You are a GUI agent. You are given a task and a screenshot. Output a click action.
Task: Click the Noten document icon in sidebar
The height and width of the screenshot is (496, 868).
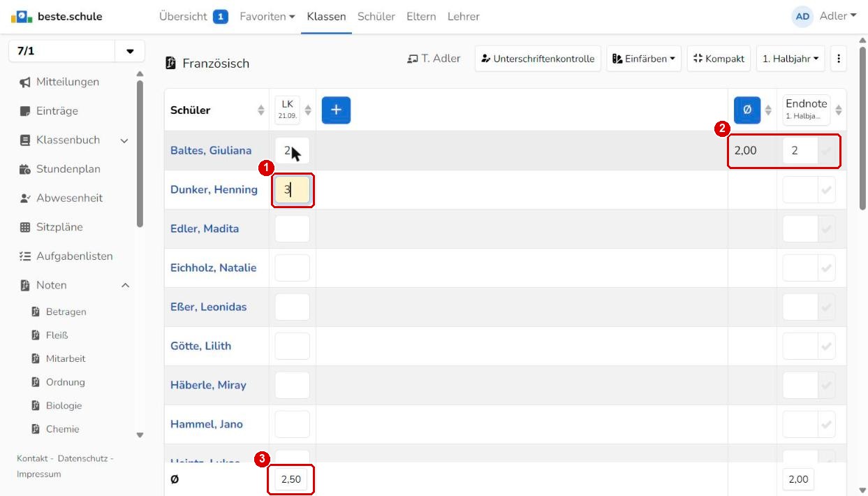click(25, 285)
